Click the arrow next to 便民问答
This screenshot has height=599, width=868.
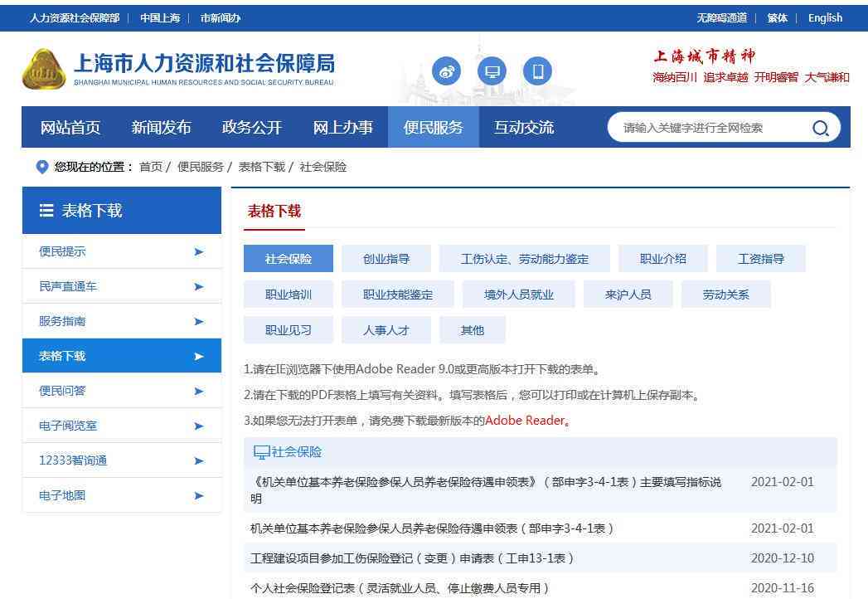199,392
